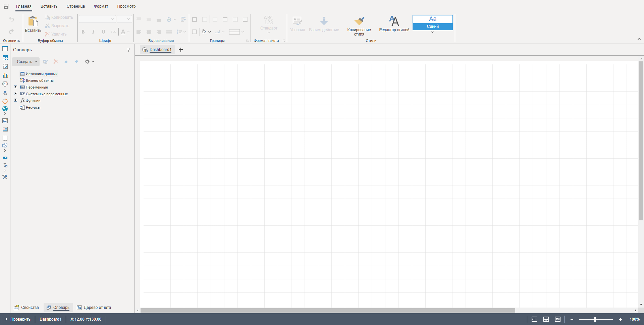Add a new page with the plus tab
Image resolution: width=644 pixels, height=325 pixels.
coord(181,50)
